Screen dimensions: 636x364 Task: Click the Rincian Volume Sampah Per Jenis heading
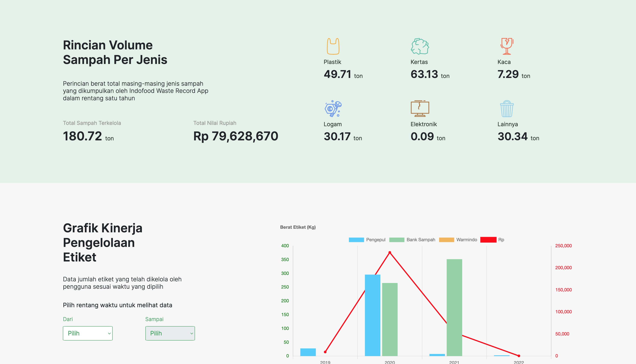click(115, 53)
